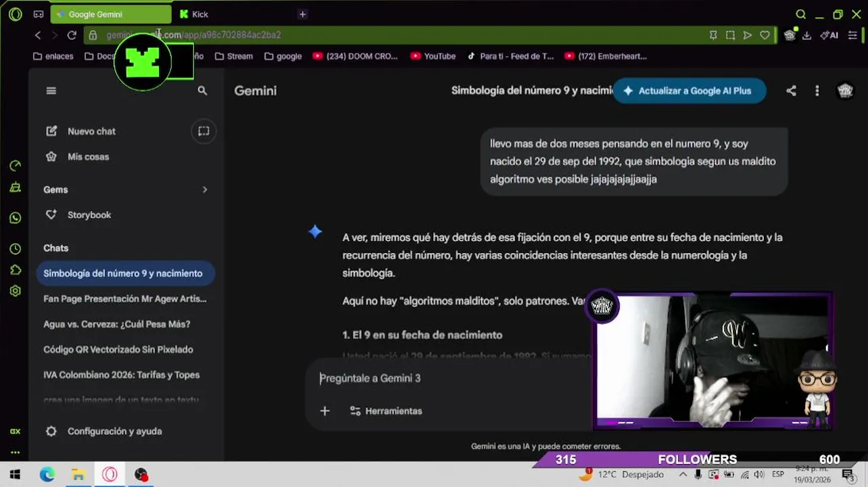Screen dimensions: 868x487
Task: Open the '(172) Emberheart...' bookmark
Action: (x=606, y=56)
